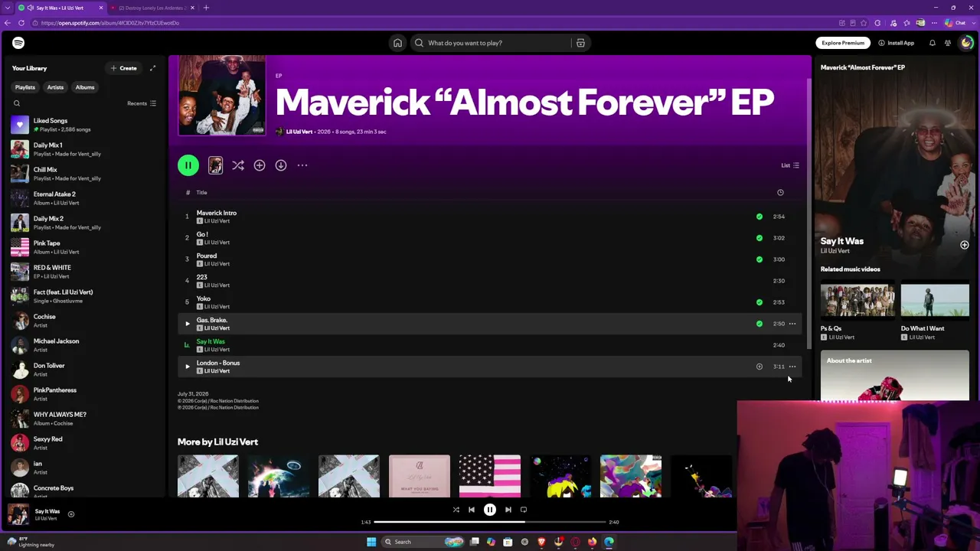The height and width of the screenshot is (551, 980).
Task: Click the Spotify logo
Action: coord(18,43)
